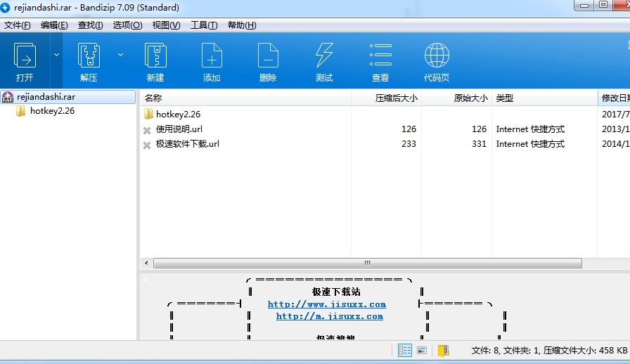Expand the Open button dropdown arrow
The width and height of the screenshot is (630, 364).
pos(57,55)
